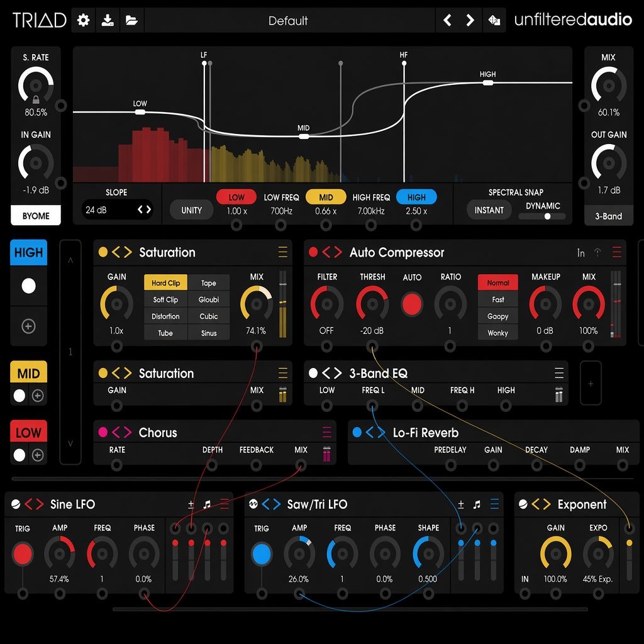Toggle Sine LFO bipolar plus-minus icon
The width and height of the screenshot is (644, 644).
click(x=191, y=504)
